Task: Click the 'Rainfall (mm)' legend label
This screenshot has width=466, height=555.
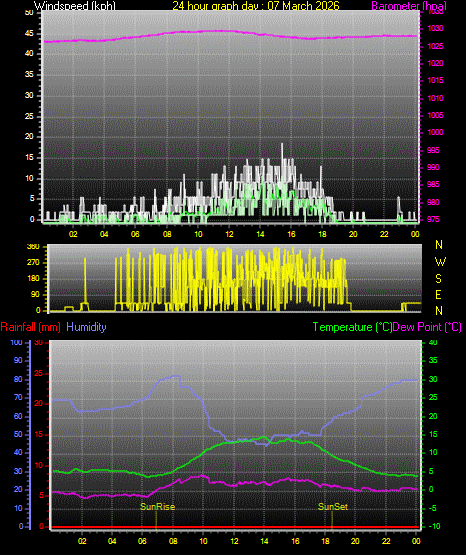Action: coord(30,327)
